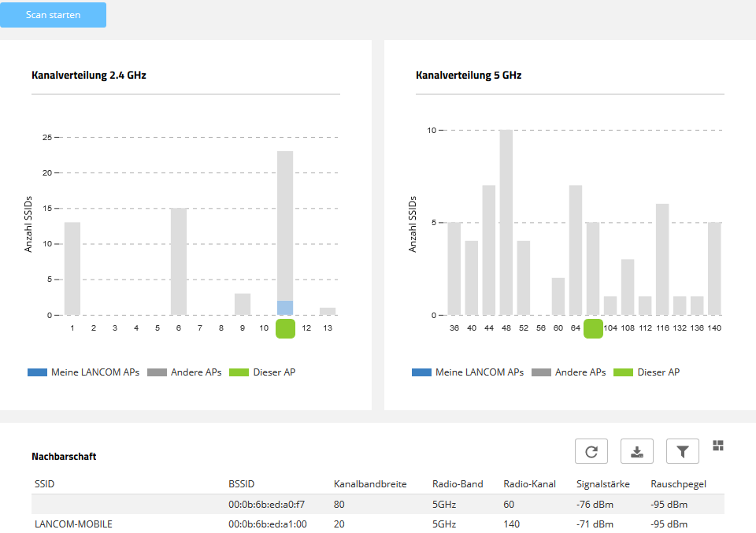The width and height of the screenshot is (756, 533).
Task: Click the Scan starten button
Action: (x=53, y=15)
